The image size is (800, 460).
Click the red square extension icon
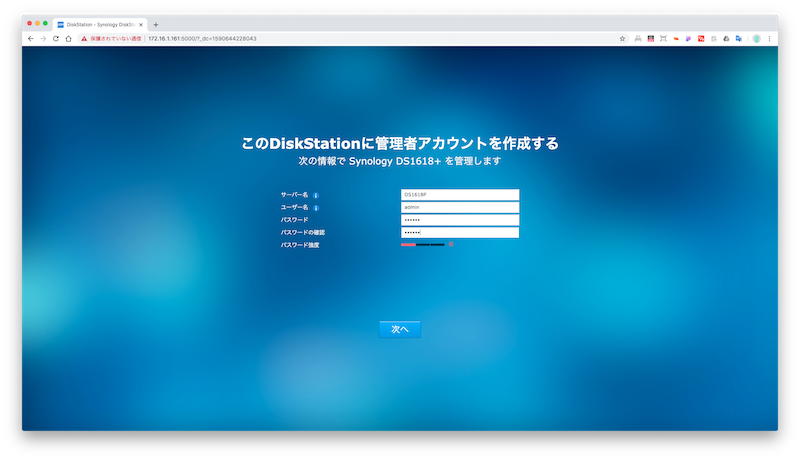701,38
